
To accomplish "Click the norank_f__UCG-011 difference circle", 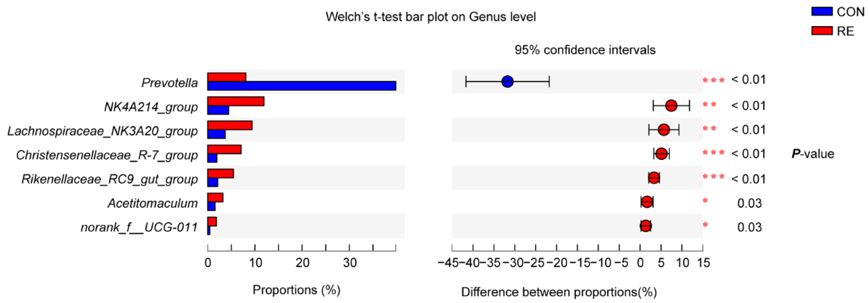I will (x=646, y=226).
